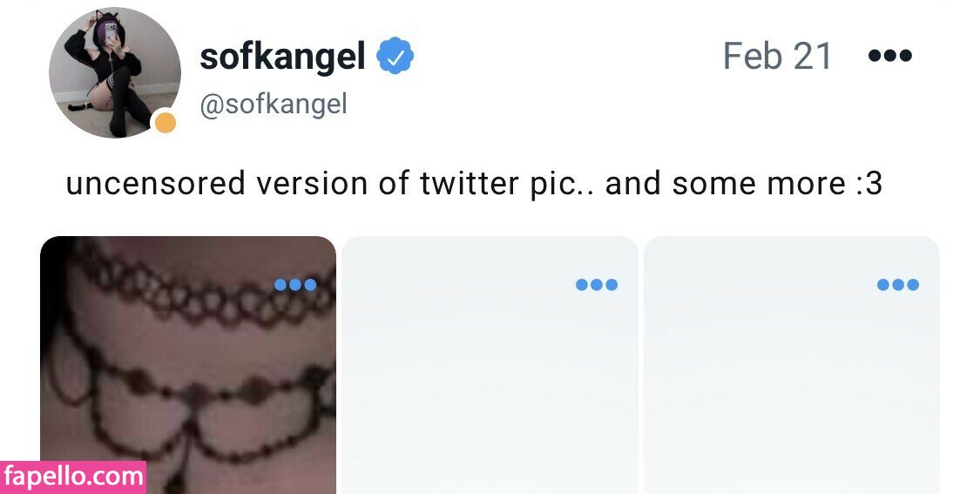Image resolution: width=980 pixels, height=494 pixels.
Task: Click the orange status dot on avatar
Action: click(164, 123)
